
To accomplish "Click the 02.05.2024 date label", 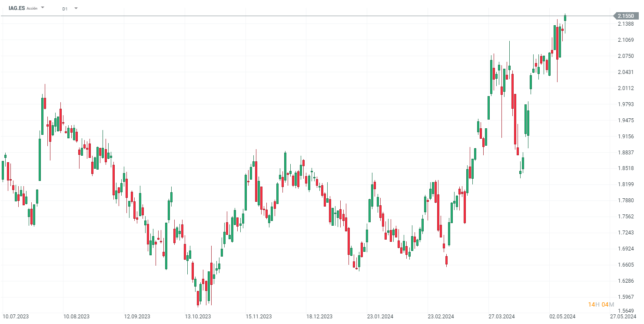I will (562, 317).
